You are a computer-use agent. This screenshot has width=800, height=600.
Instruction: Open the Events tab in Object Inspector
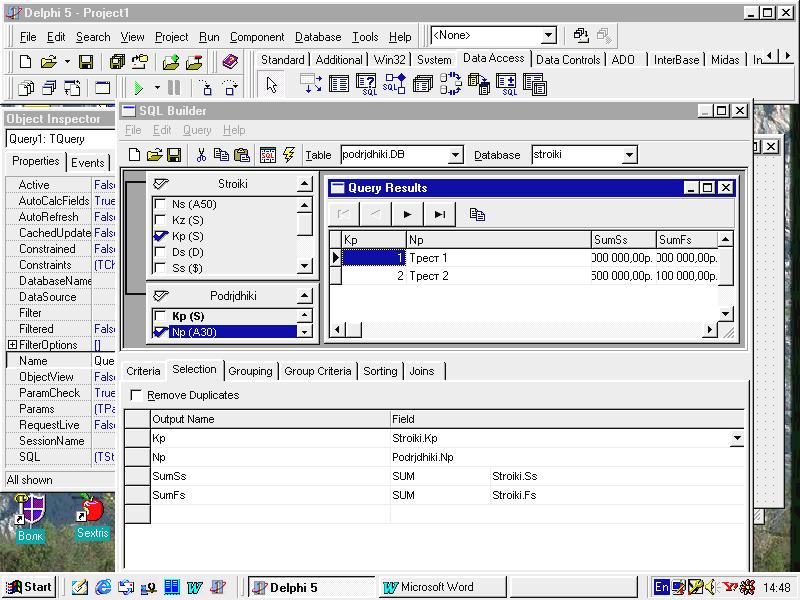(x=88, y=163)
